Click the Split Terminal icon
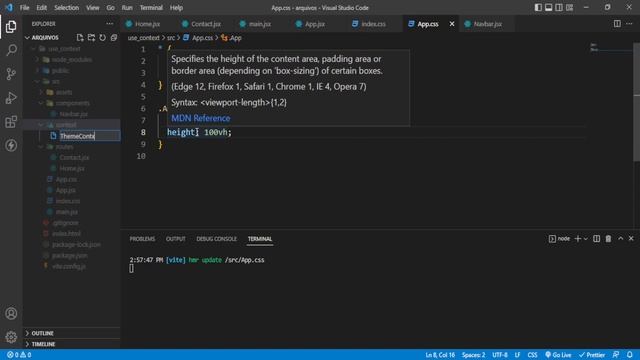The width and height of the screenshot is (640, 360). click(x=596, y=239)
